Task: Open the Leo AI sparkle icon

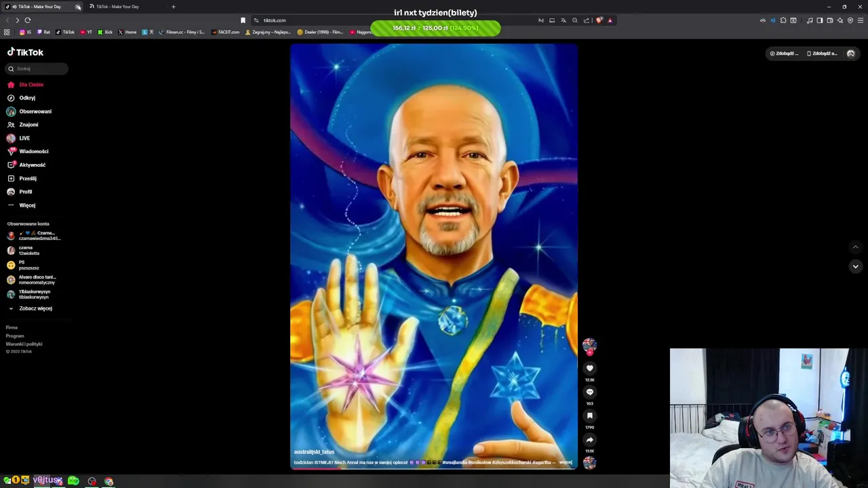Action: click(840, 20)
